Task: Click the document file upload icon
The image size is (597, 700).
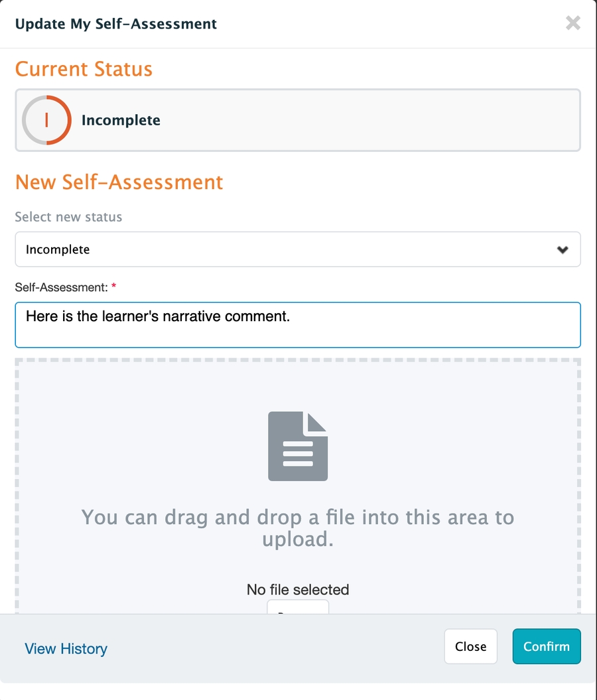Action: pyautogui.click(x=298, y=446)
